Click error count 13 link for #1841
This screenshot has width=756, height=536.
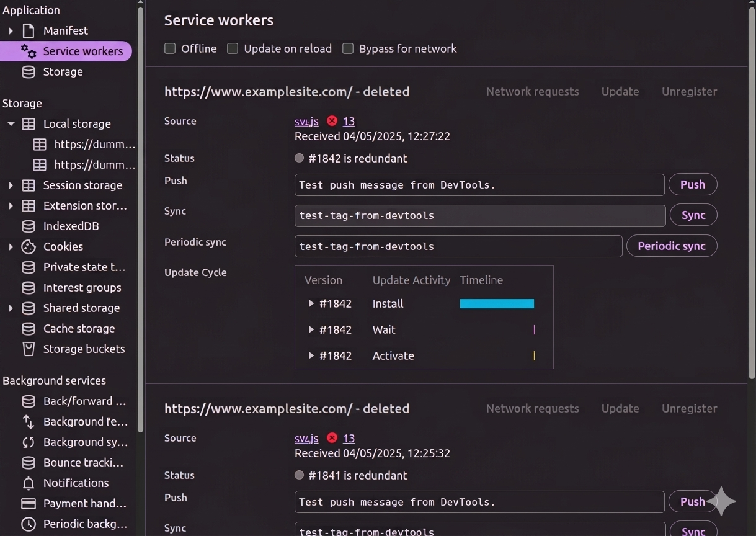tap(349, 438)
